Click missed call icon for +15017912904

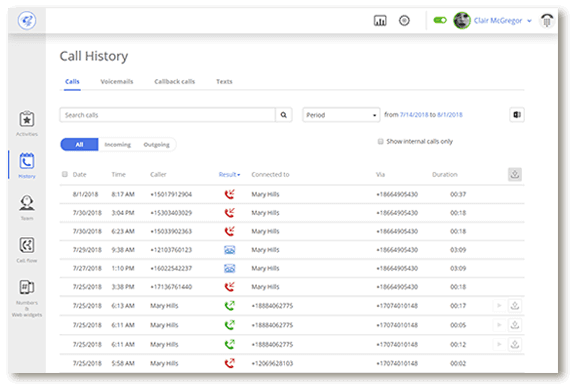230,194
